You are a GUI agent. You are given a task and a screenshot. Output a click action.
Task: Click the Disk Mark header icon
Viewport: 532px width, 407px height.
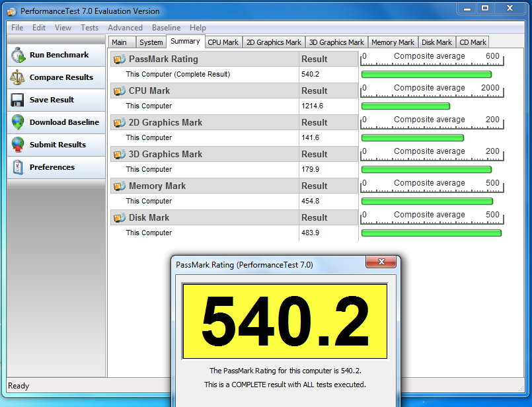(x=120, y=218)
